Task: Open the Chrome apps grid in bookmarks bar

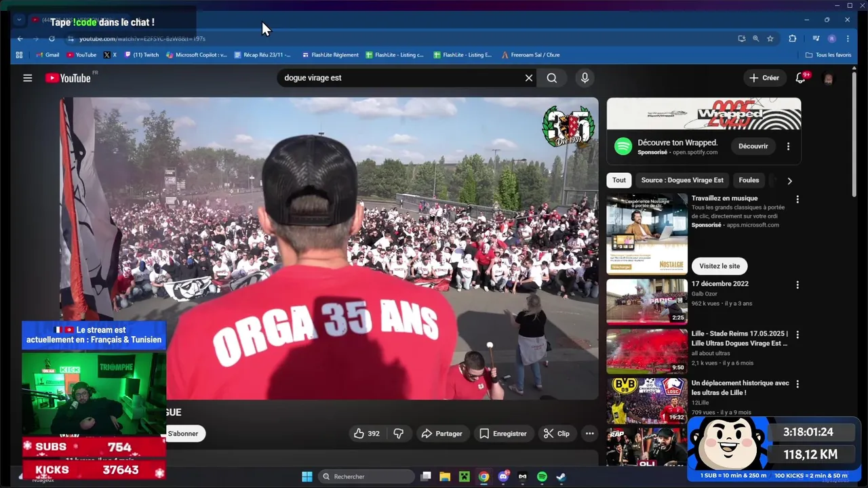Action: point(19,55)
